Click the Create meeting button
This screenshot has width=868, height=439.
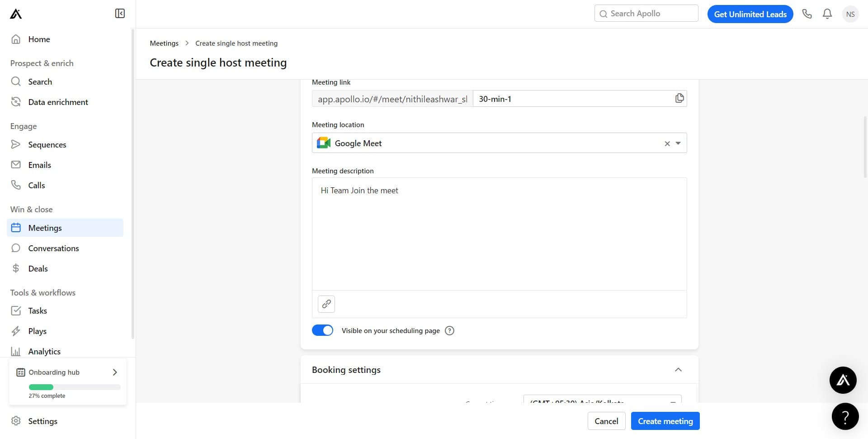pyautogui.click(x=665, y=420)
